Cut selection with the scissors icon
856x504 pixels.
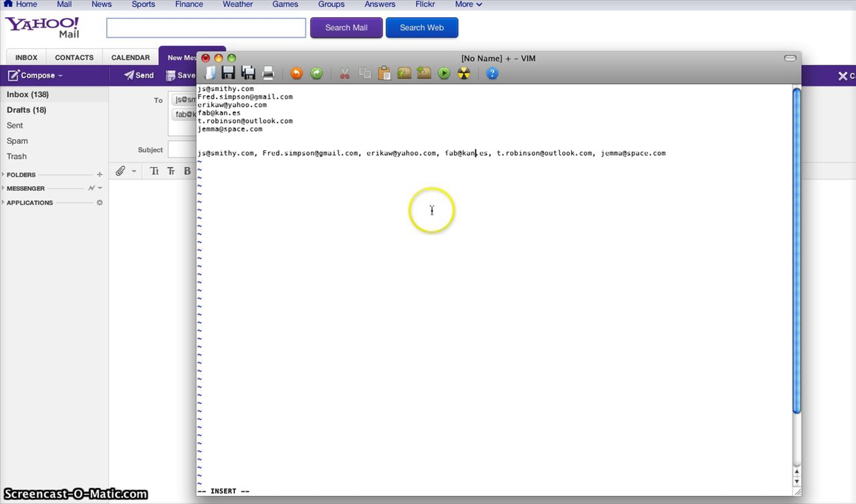345,73
